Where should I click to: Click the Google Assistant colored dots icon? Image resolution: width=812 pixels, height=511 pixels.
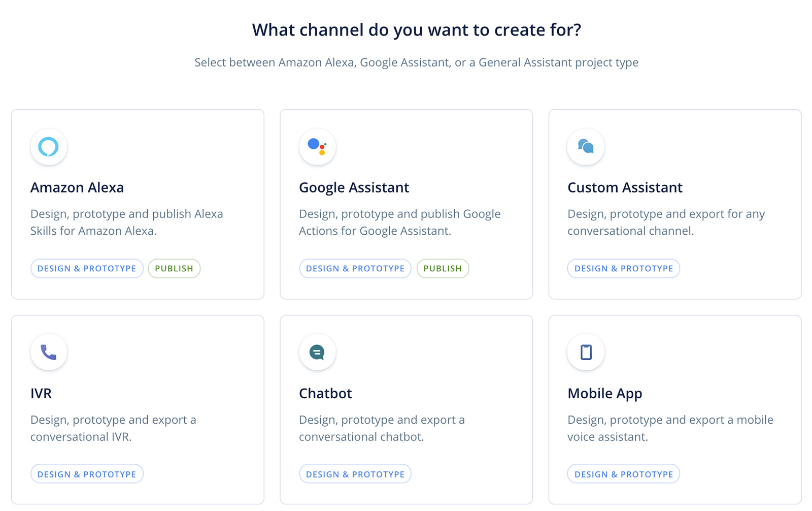click(x=317, y=147)
